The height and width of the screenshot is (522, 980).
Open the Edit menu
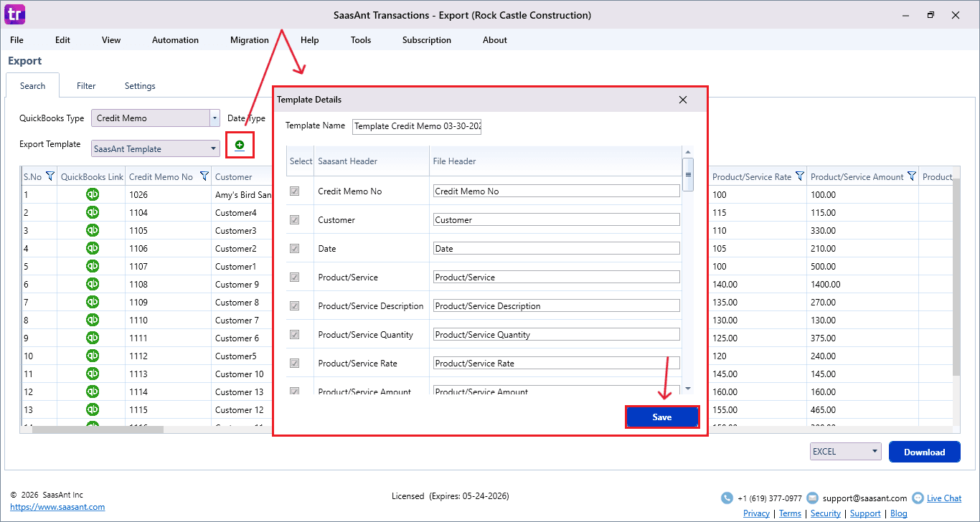pyautogui.click(x=63, y=40)
